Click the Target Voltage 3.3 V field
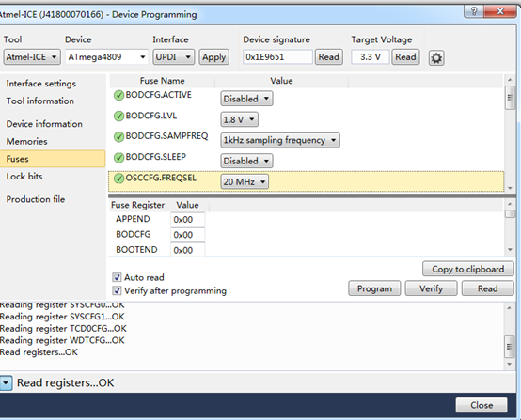 (371, 57)
